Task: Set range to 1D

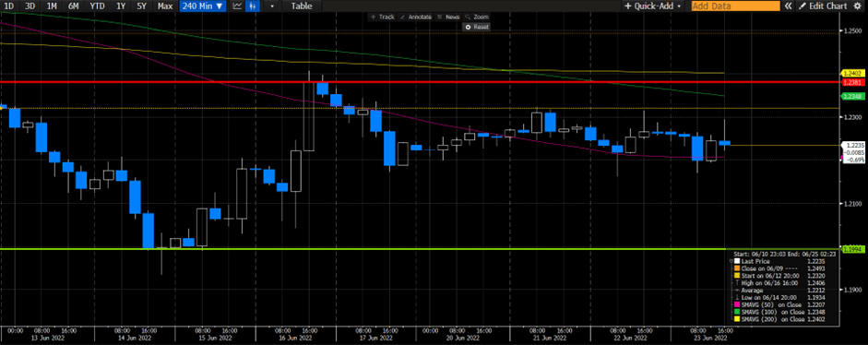Action: point(9,6)
